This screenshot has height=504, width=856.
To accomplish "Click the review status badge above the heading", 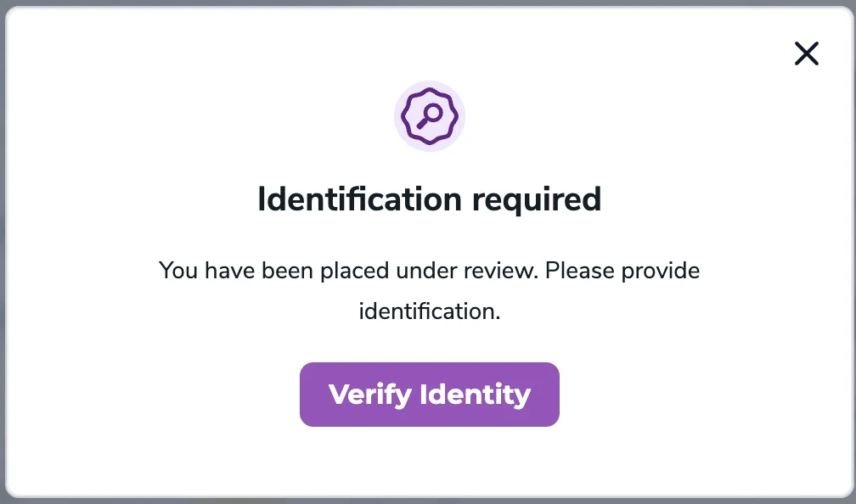I will (x=430, y=116).
